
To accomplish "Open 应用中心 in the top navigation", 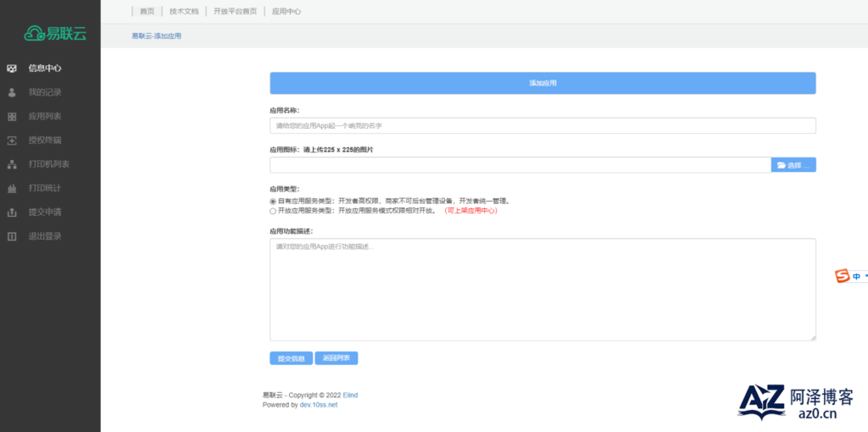I will tap(287, 12).
